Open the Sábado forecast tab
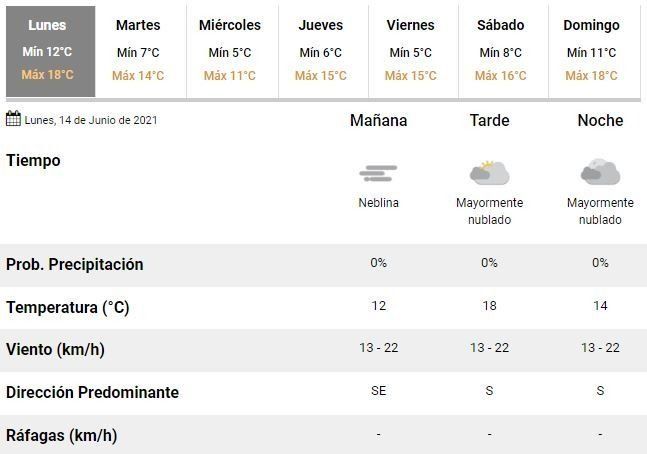The height and width of the screenshot is (454, 647). pos(501,51)
